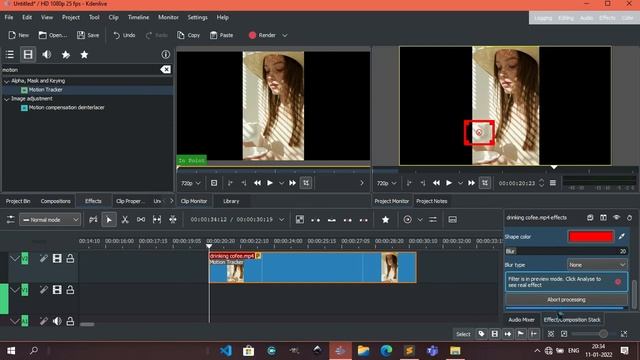Viewport: 640px width, 360px height.
Task: Clear the effects search field
Action: tap(165, 70)
